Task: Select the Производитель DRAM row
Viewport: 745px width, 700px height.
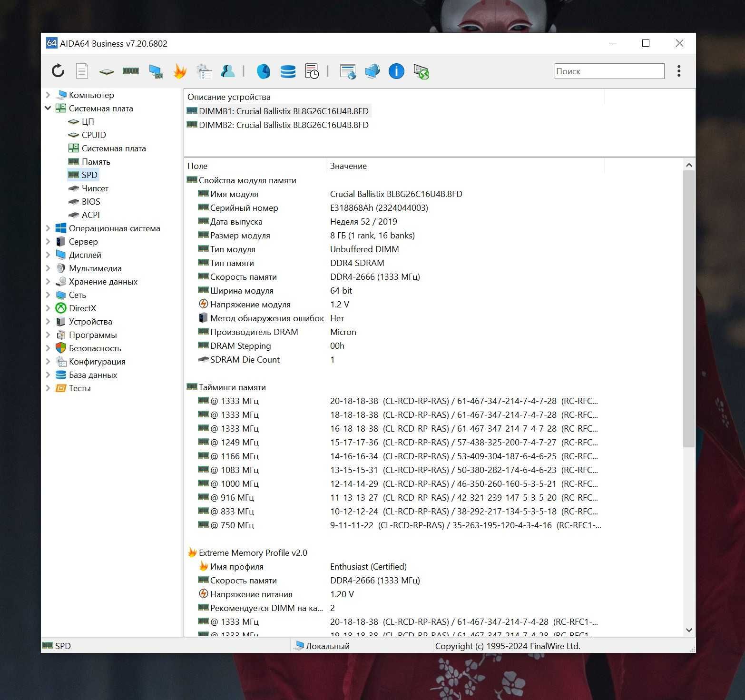Action: pyautogui.click(x=394, y=332)
